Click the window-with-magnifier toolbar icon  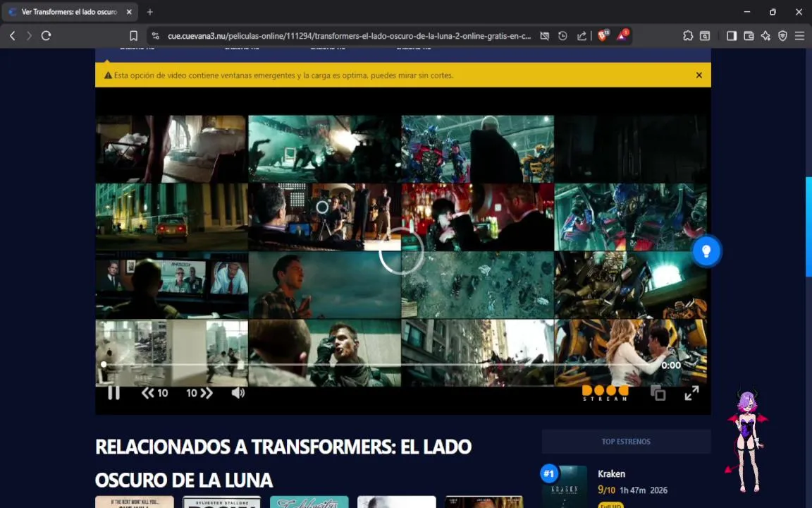(705, 36)
